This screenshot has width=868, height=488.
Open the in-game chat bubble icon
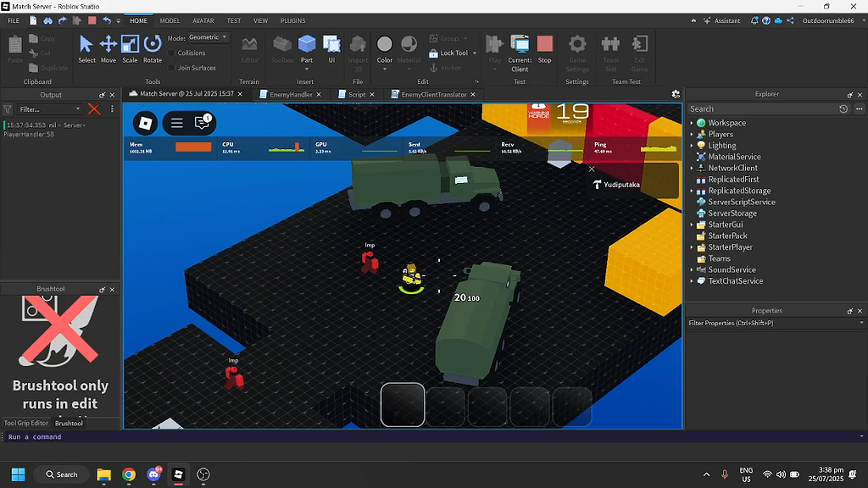[202, 123]
